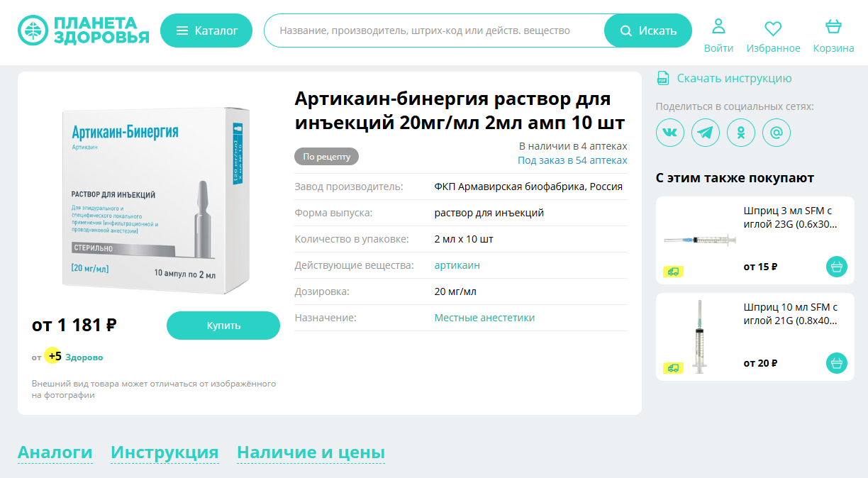Click the Planeta Zdorovya logo
The image size is (868, 478).
tap(83, 30)
